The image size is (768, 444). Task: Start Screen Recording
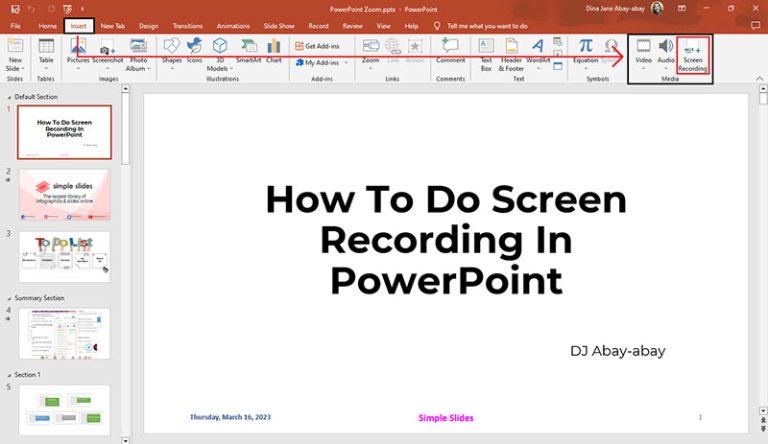point(693,55)
